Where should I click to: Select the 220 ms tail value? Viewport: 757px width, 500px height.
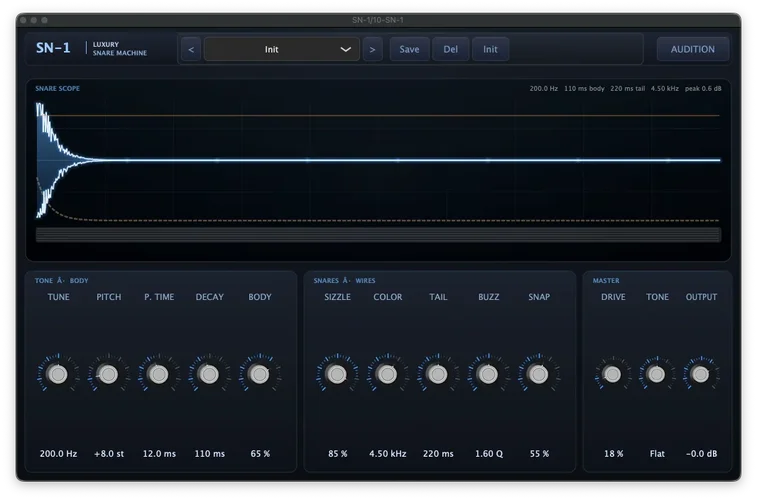[x=438, y=454]
